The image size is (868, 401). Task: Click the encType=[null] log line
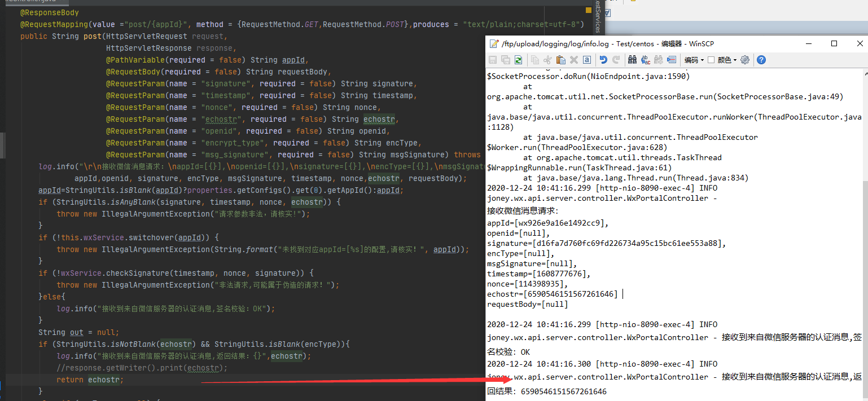point(521,253)
